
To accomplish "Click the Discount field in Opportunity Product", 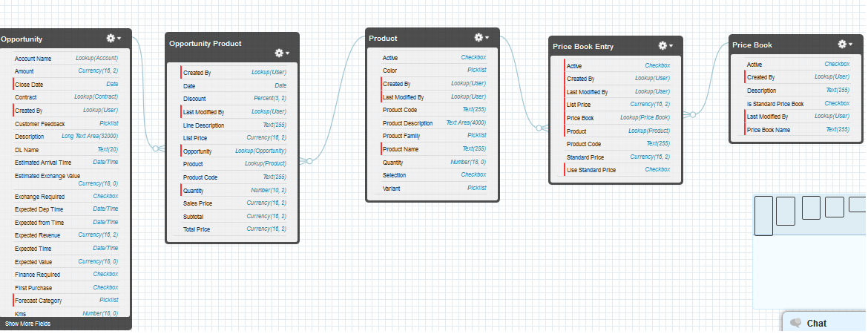I will pos(234,99).
